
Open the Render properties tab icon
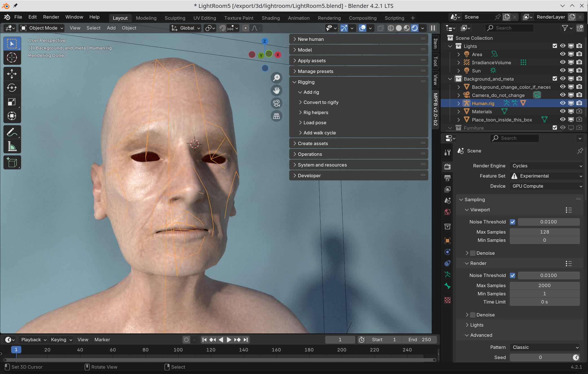[447, 166]
